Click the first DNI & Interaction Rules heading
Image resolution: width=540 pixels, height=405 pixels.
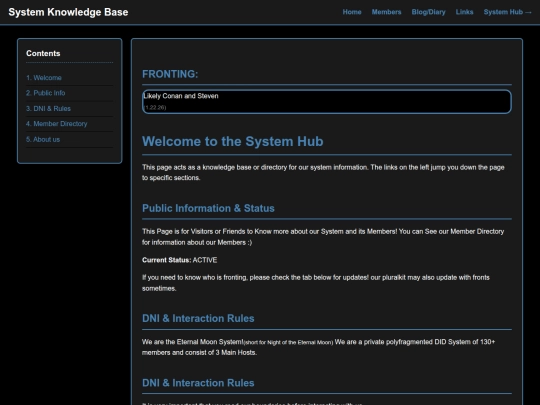click(198, 318)
